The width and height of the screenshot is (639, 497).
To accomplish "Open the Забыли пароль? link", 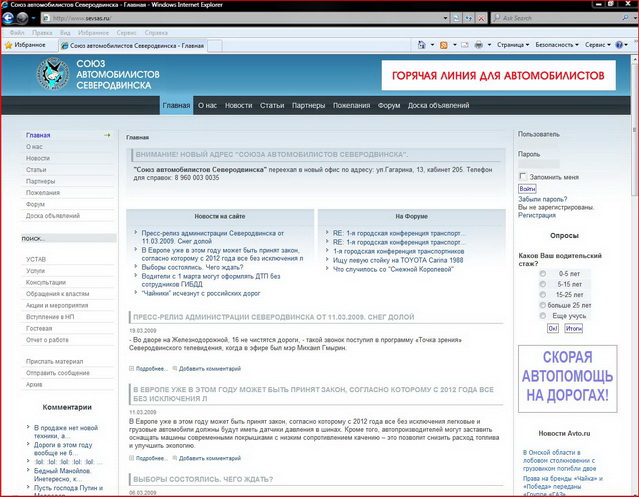I will point(542,199).
